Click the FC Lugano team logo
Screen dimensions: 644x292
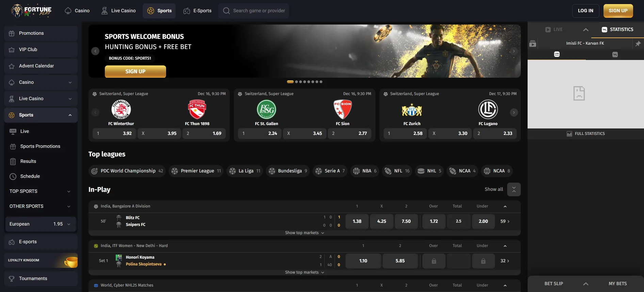(x=488, y=109)
